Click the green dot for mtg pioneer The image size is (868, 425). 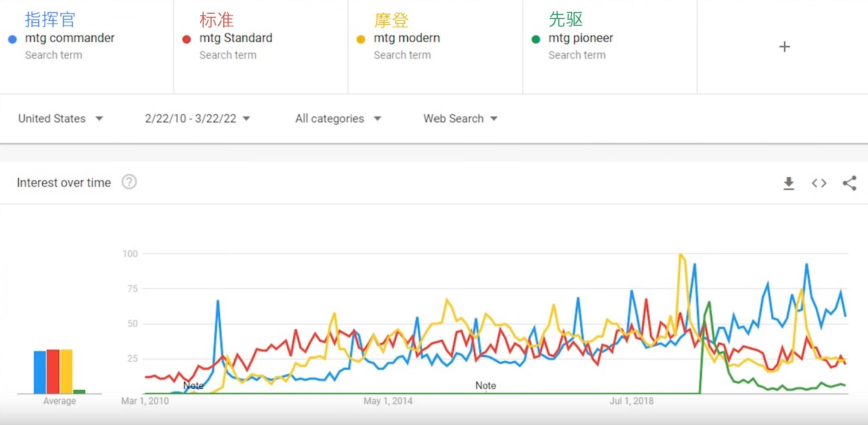pyautogui.click(x=536, y=39)
